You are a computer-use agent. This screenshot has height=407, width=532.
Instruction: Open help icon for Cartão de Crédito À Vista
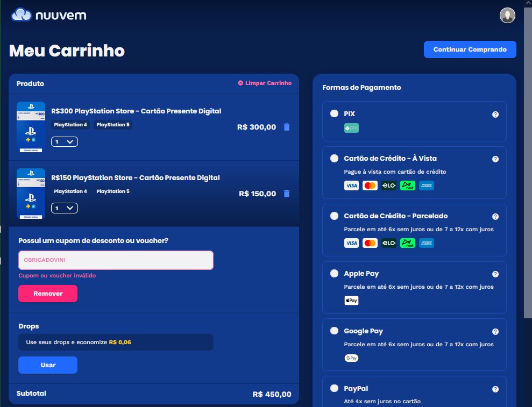(x=495, y=159)
